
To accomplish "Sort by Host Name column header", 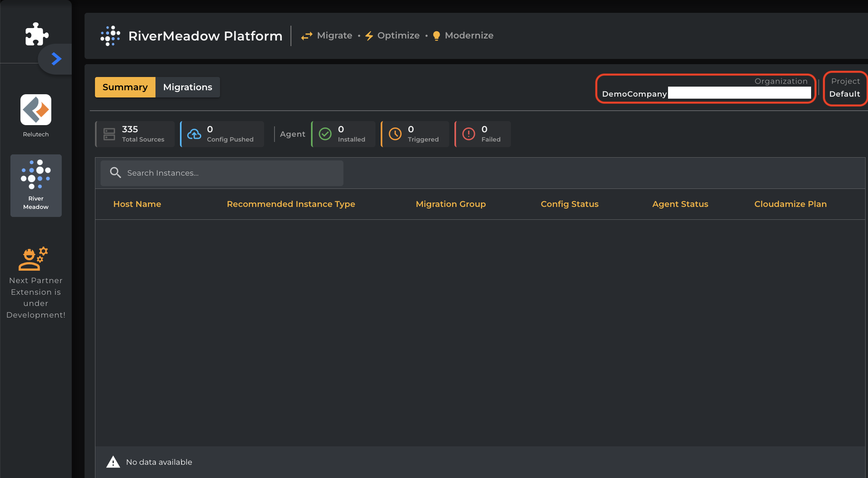I will click(x=137, y=204).
